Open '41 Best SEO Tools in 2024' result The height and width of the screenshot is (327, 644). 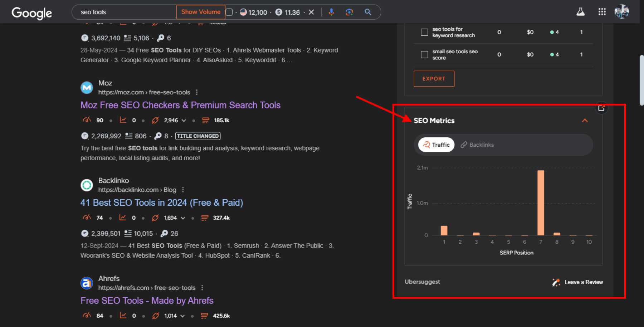162,203
